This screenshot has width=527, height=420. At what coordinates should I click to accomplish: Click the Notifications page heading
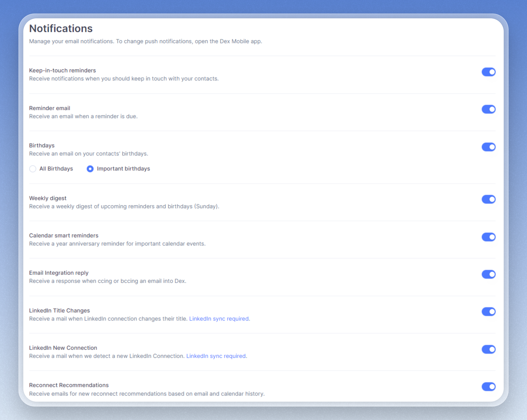pyautogui.click(x=61, y=28)
